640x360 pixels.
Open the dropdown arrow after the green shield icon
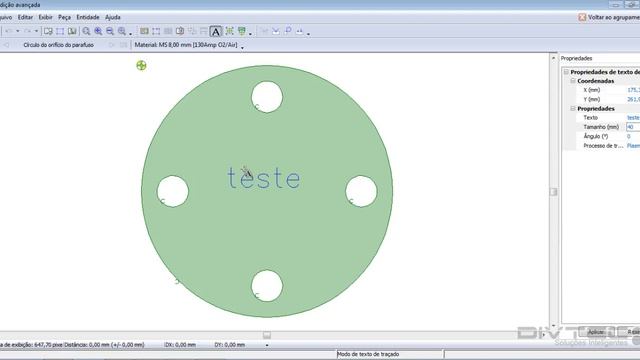tap(250, 34)
